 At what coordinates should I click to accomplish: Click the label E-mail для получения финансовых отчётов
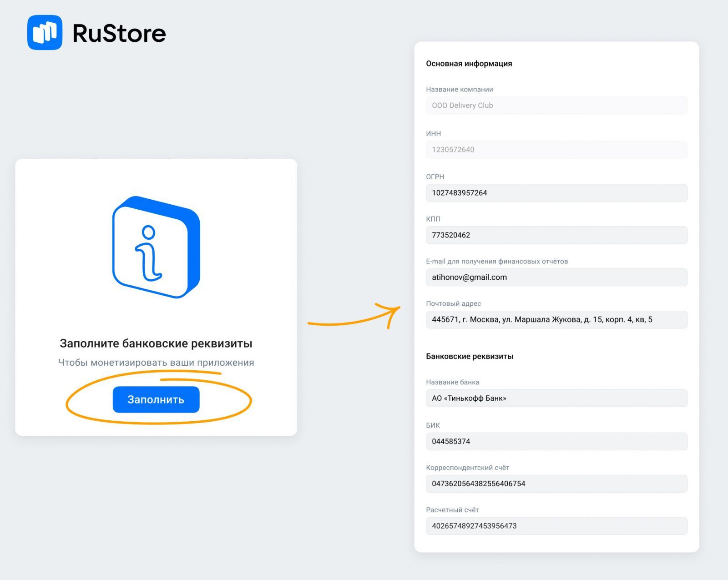pos(497,262)
